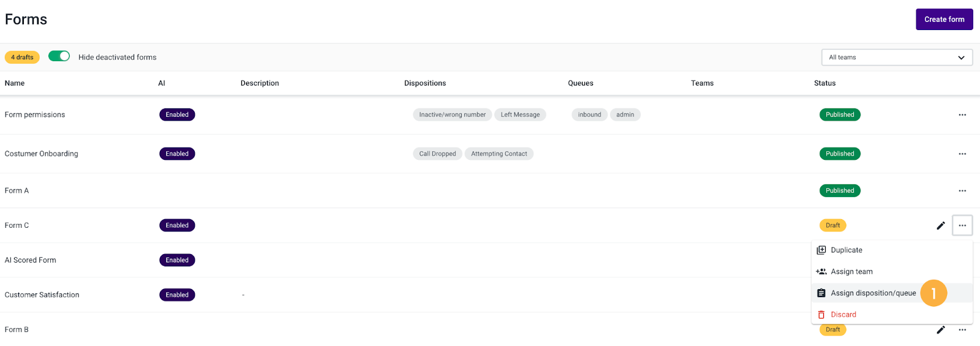Click the Draft status badge of Form B
The image size is (980, 346).
[x=832, y=329]
